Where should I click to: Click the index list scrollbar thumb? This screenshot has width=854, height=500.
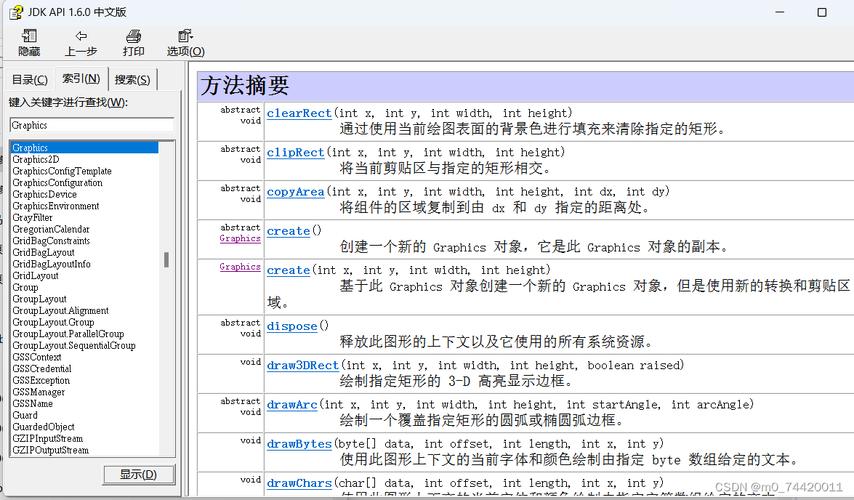[x=166, y=260]
